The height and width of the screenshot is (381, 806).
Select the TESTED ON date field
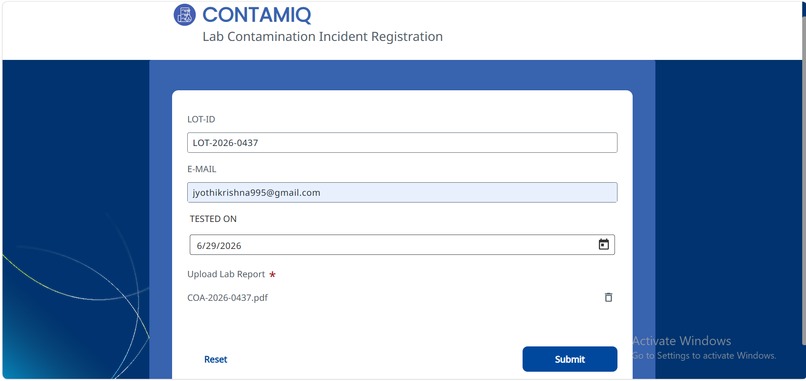[x=402, y=245]
